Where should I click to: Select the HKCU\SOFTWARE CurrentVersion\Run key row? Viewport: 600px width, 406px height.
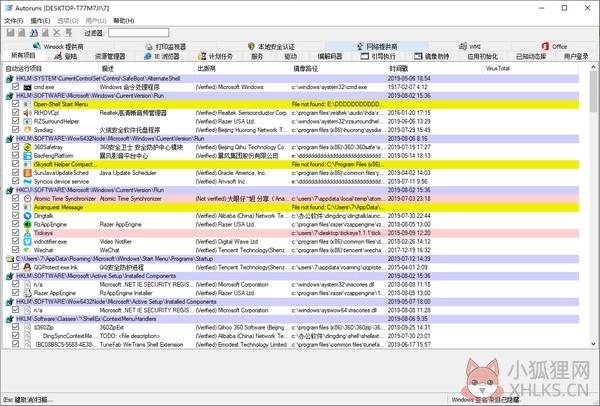click(x=292, y=190)
